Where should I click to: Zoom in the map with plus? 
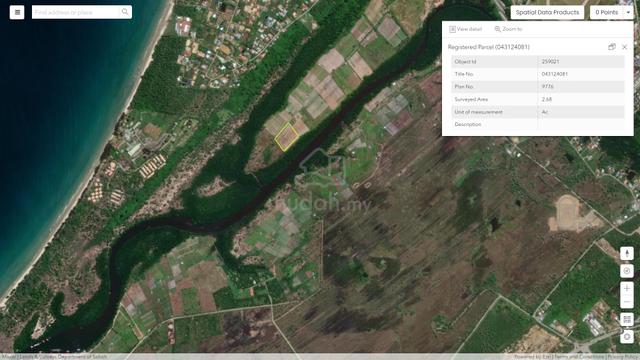(627, 288)
